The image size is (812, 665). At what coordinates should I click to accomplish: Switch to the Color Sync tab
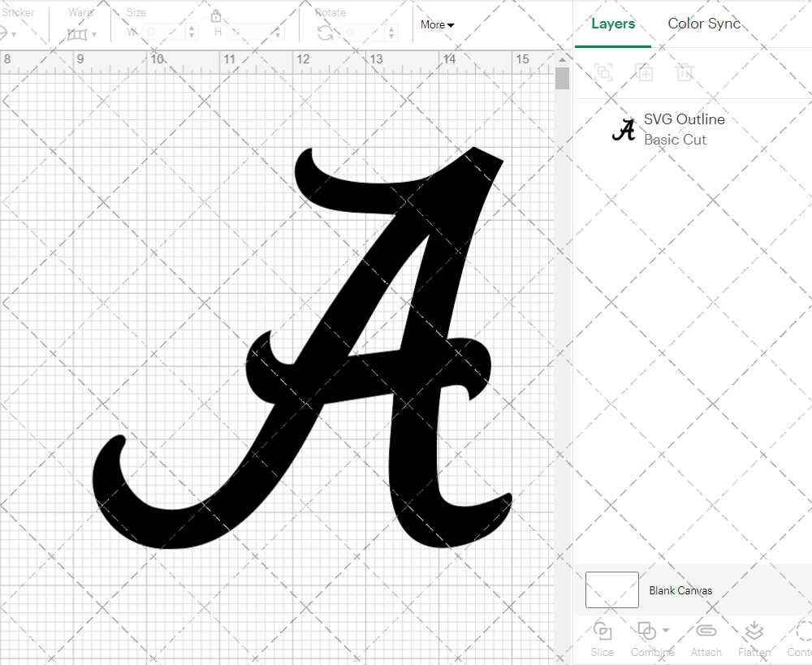(x=704, y=24)
